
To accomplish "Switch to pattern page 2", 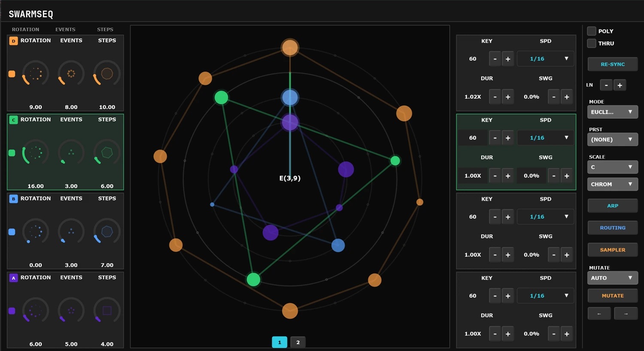I will point(298,342).
